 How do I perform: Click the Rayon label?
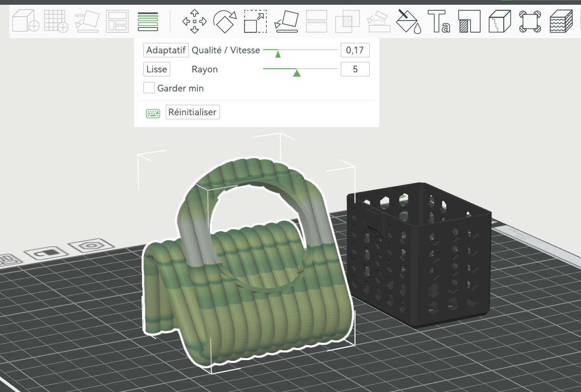[x=204, y=69]
